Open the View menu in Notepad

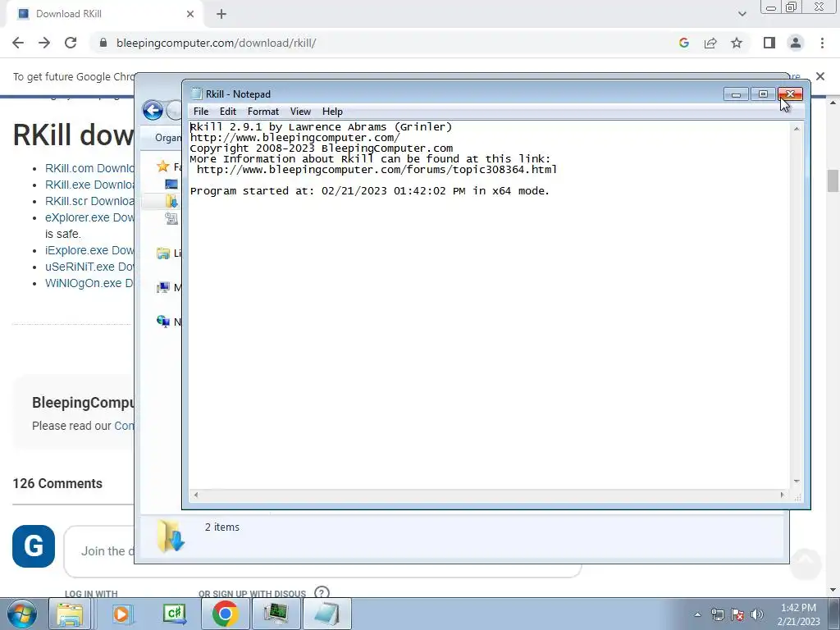click(x=300, y=112)
